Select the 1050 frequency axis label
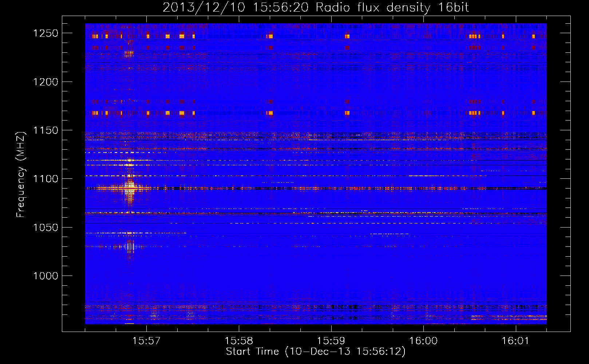 (x=46, y=227)
